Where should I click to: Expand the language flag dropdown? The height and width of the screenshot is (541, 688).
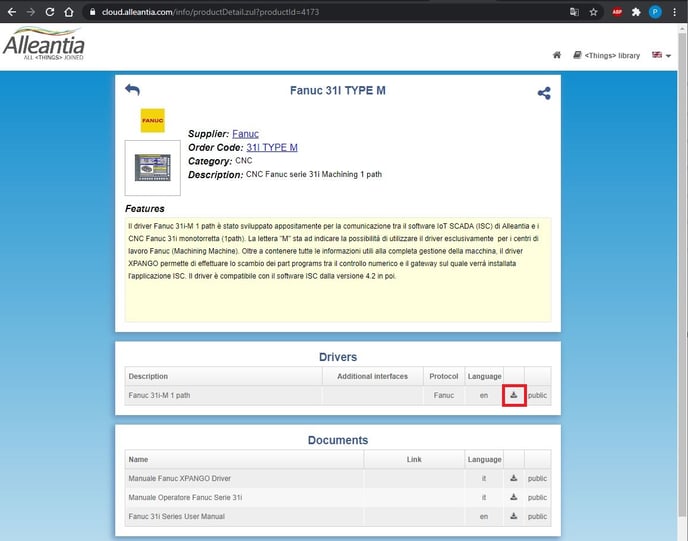click(661, 55)
